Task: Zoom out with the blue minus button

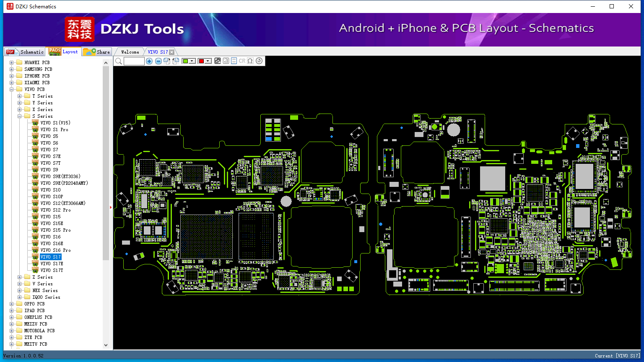Action: tap(158, 61)
